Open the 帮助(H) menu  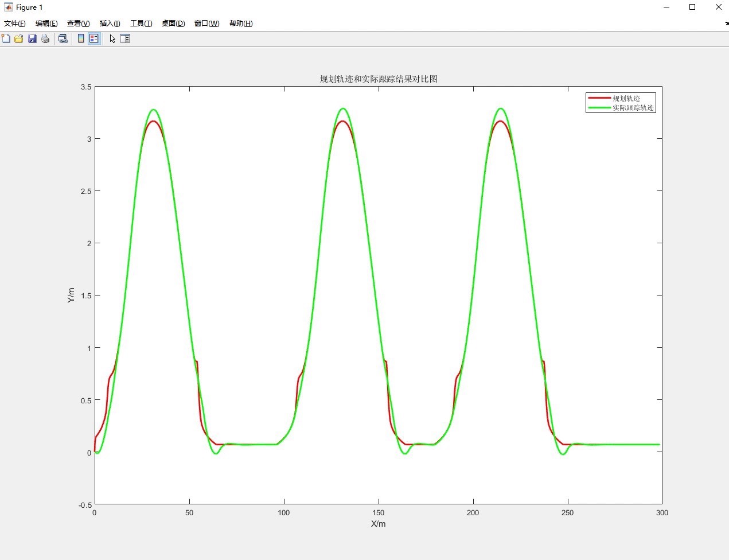coord(241,24)
